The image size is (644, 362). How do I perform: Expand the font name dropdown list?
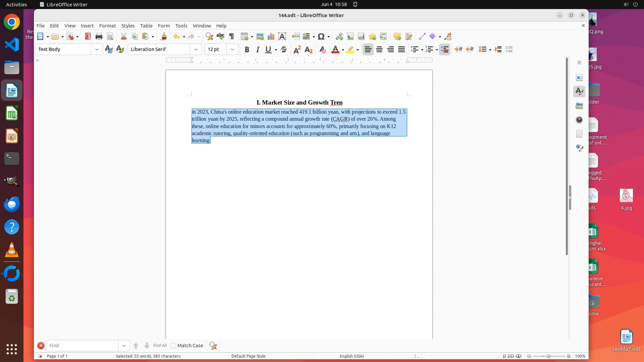click(x=196, y=50)
